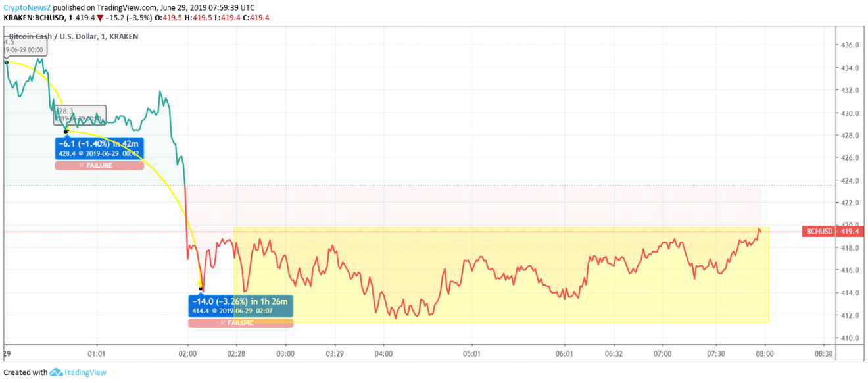Click the blue '-6.1 (-1.40%) in 42m' label
868x383 pixels.
[x=99, y=148]
